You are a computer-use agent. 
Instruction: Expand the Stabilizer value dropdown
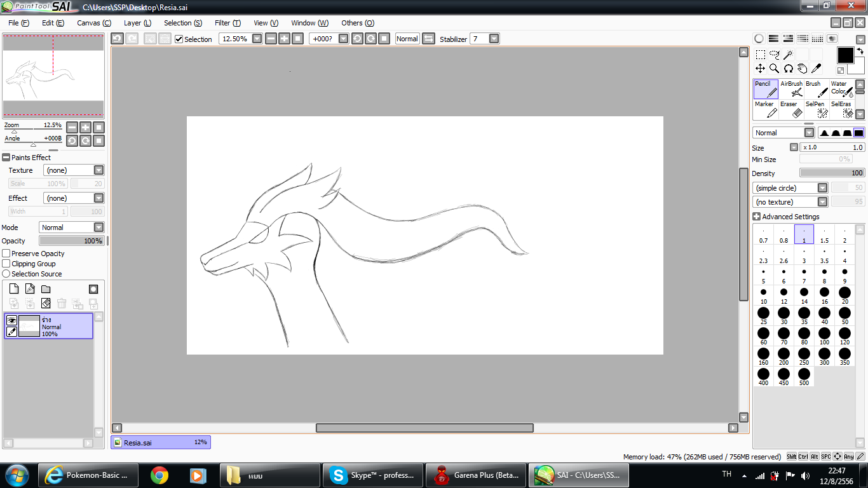(494, 39)
